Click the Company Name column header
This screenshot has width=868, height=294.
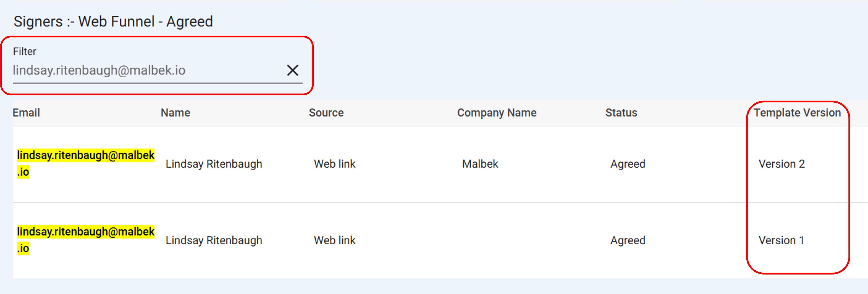click(x=496, y=113)
